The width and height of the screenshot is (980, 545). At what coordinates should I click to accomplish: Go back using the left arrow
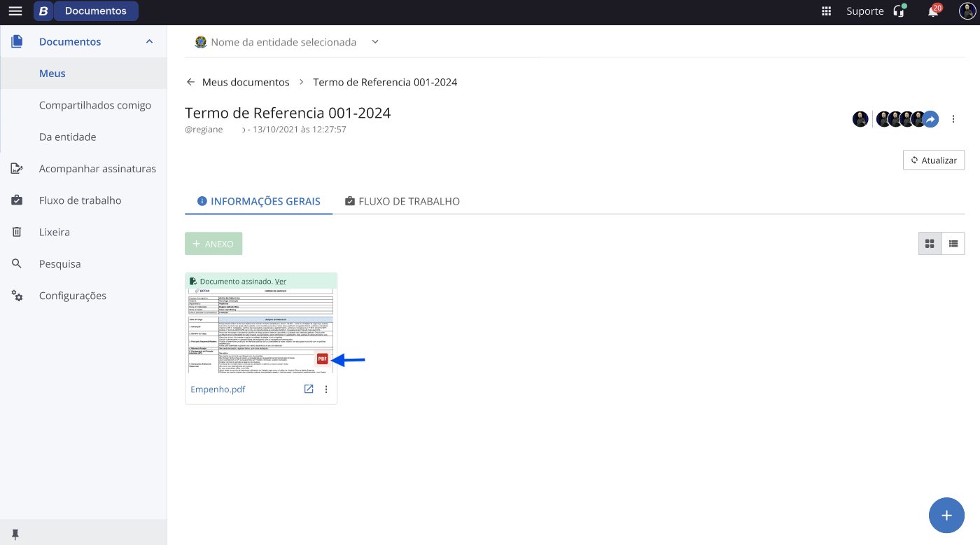[190, 82]
